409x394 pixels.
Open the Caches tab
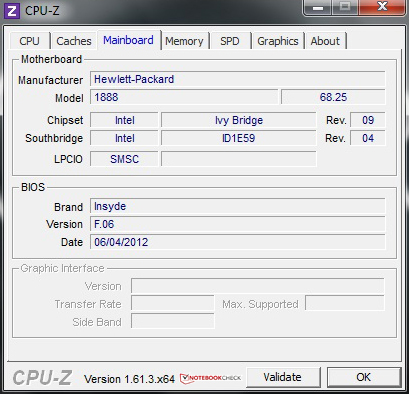[74, 41]
